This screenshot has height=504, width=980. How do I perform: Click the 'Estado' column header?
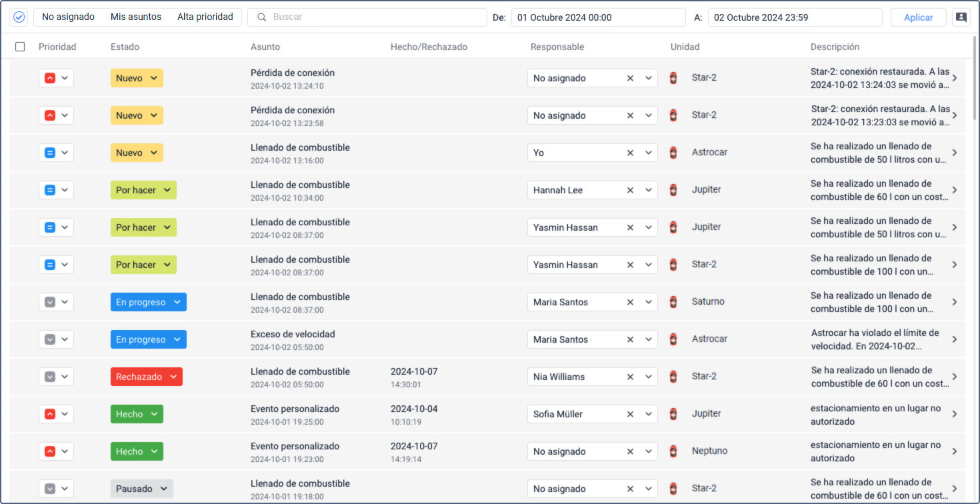tap(125, 47)
